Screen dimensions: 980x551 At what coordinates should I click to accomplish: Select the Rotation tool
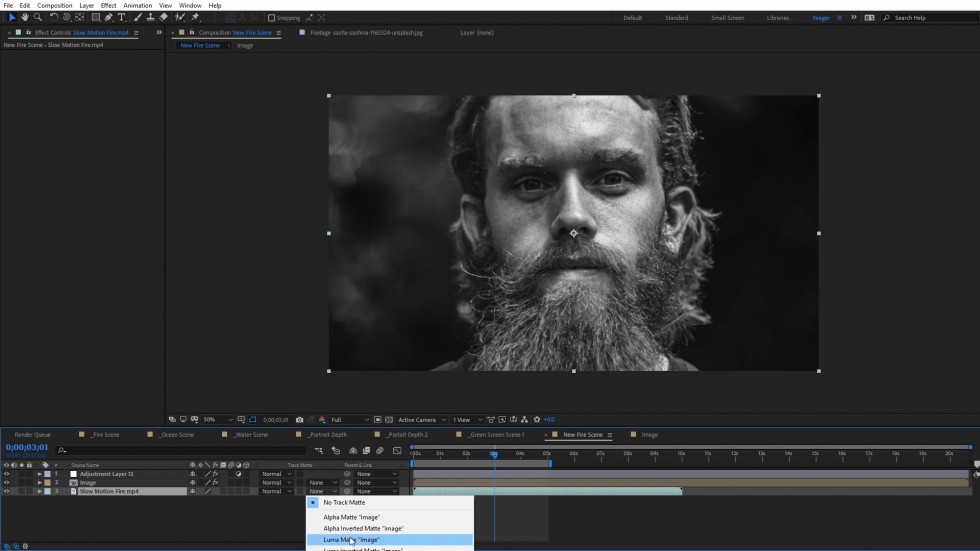point(54,17)
